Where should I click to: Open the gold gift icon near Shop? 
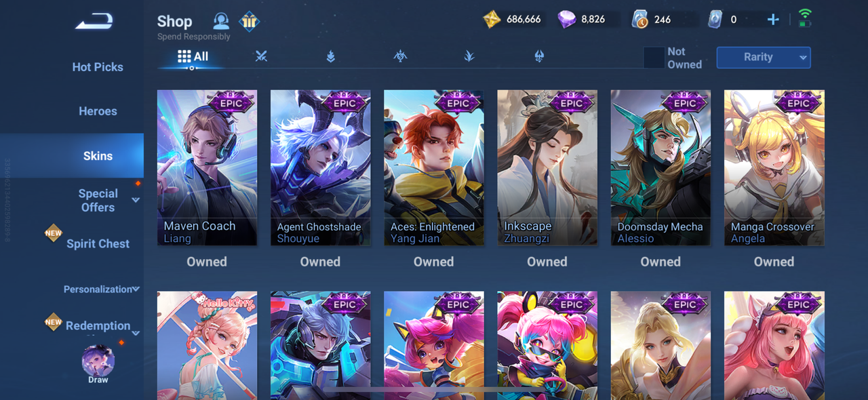point(250,22)
